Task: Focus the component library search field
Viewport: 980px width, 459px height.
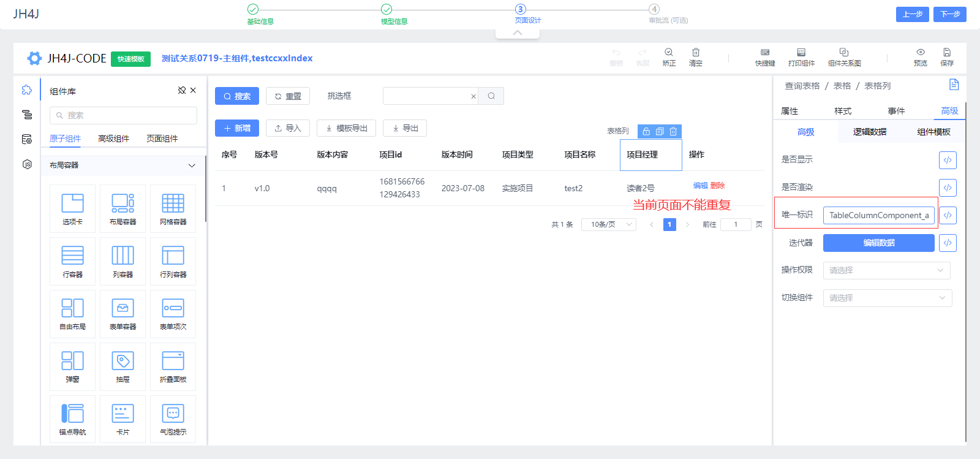Action: 123,115
